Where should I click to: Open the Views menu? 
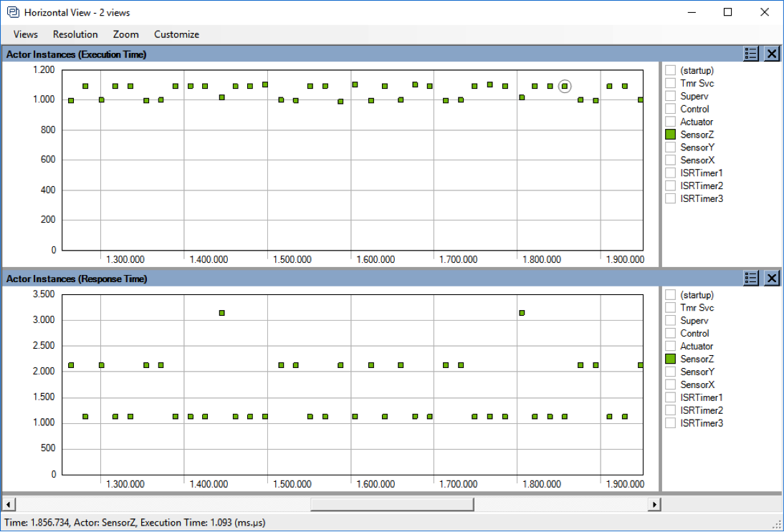[x=26, y=34]
